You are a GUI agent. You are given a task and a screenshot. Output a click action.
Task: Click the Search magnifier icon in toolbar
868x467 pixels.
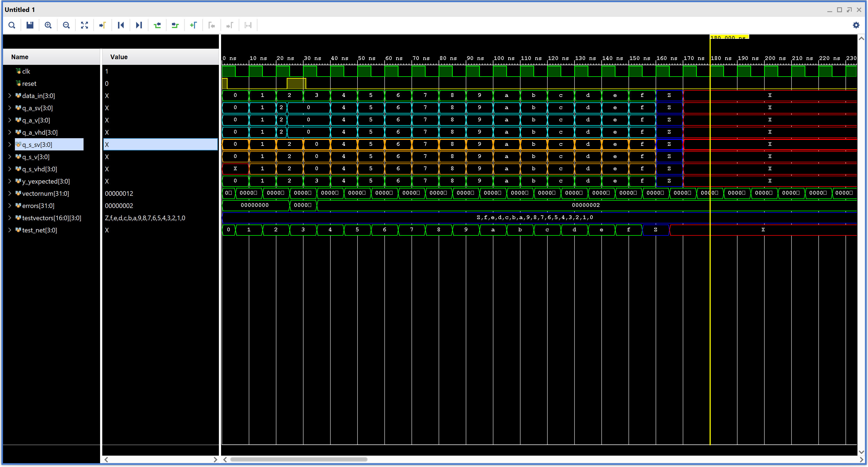pos(12,25)
